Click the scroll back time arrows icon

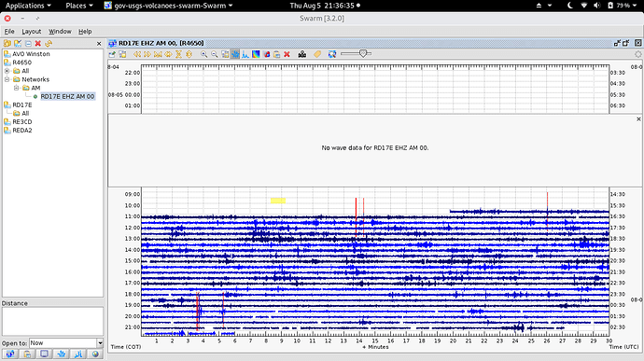[x=137, y=54]
